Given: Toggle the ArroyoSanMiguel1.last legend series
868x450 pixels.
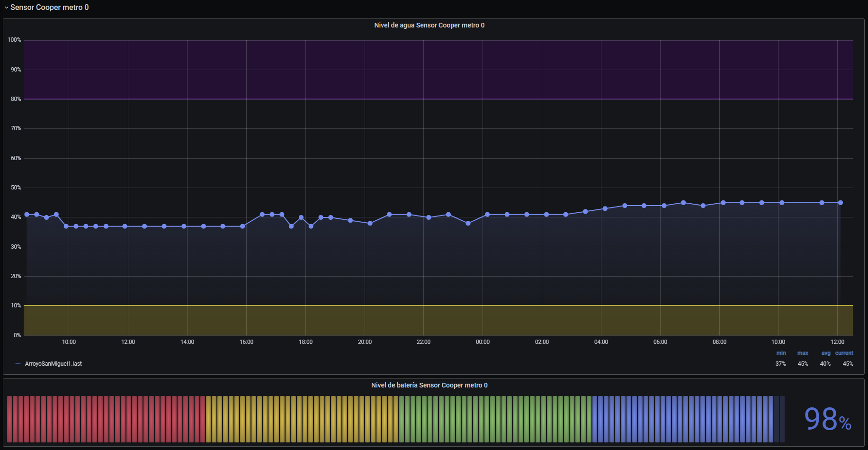Looking at the screenshot, I should pos(53,364).
